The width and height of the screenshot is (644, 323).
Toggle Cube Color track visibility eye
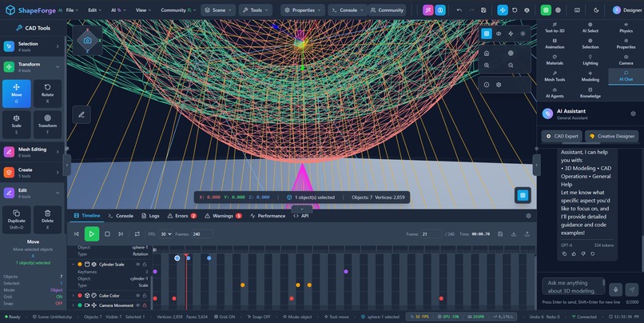click(x=138, y=296)
